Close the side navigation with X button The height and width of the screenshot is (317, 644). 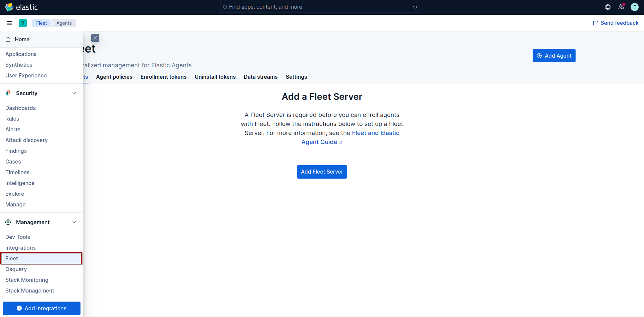pos(95,38)
